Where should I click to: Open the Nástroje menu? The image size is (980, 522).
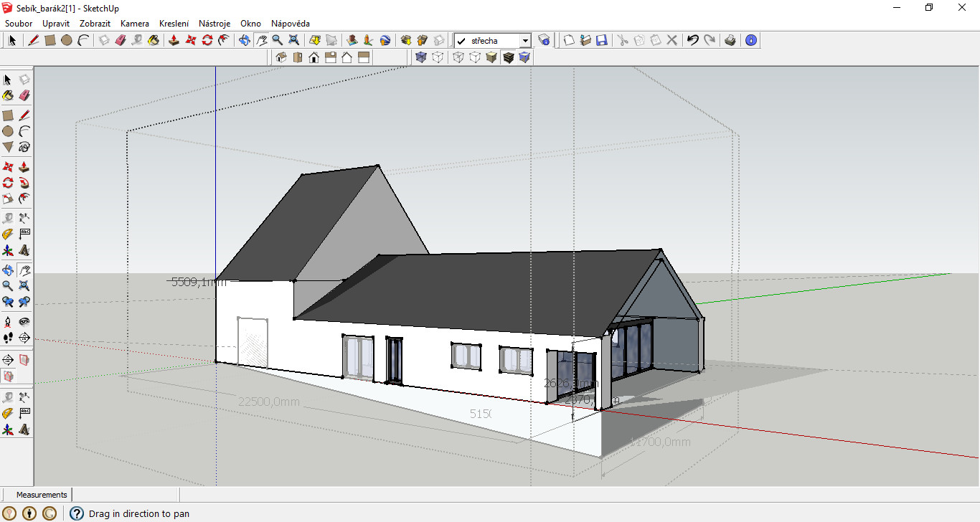click(x=215, y=24)
